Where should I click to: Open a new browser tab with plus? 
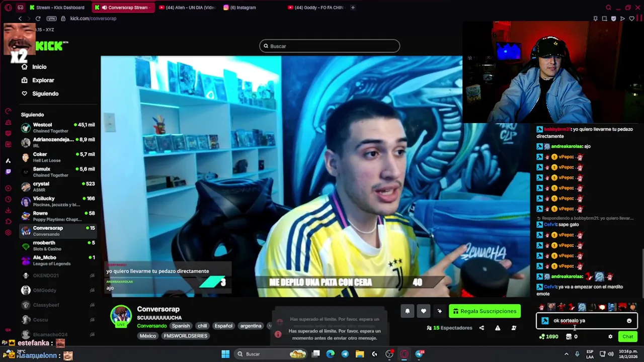[353, 8]
